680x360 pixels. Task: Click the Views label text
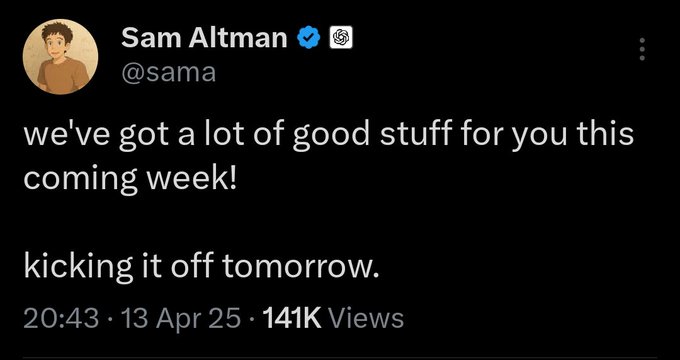coord(366,319)
